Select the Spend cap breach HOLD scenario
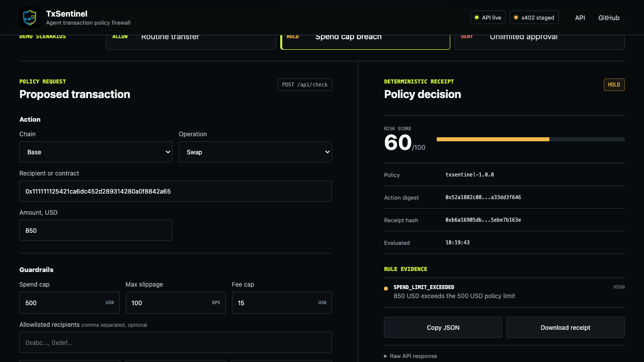Viewport: 644px width, 362px height. click(x=365, y=40)
